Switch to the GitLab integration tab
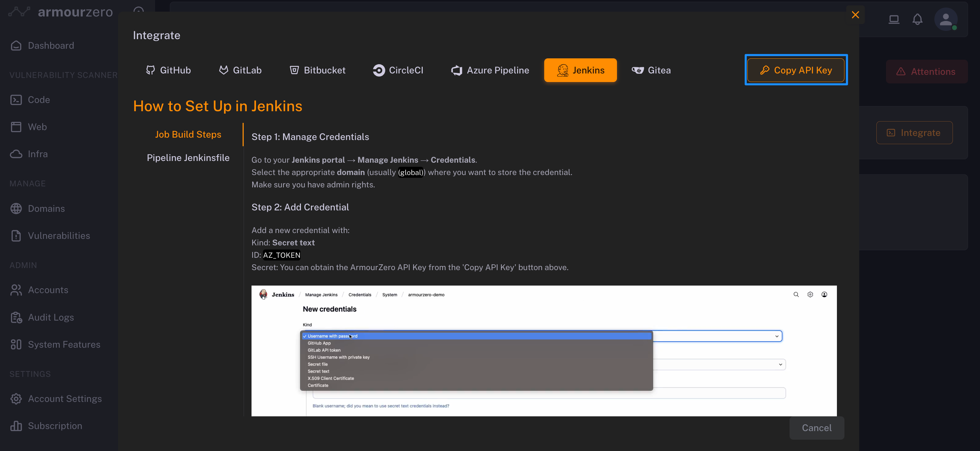Image resolution: width=980 pixels, height=451 pixels. [240, 70]
